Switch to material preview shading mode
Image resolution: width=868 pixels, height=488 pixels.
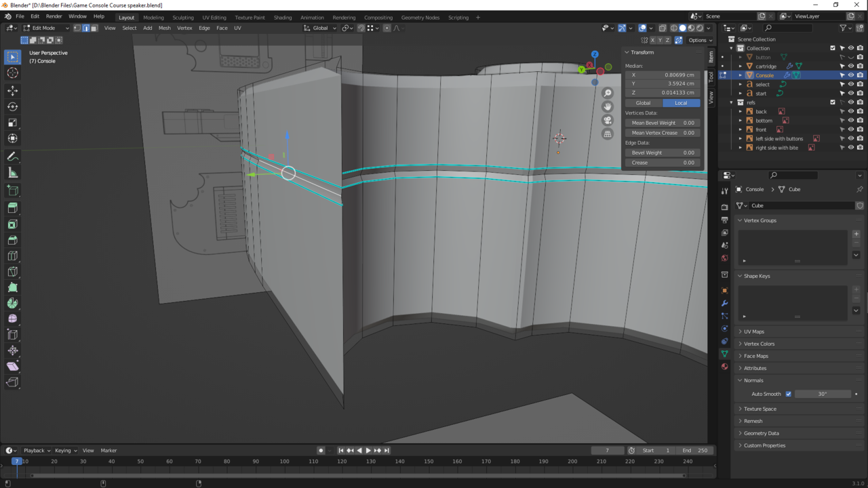pos(691,28)
